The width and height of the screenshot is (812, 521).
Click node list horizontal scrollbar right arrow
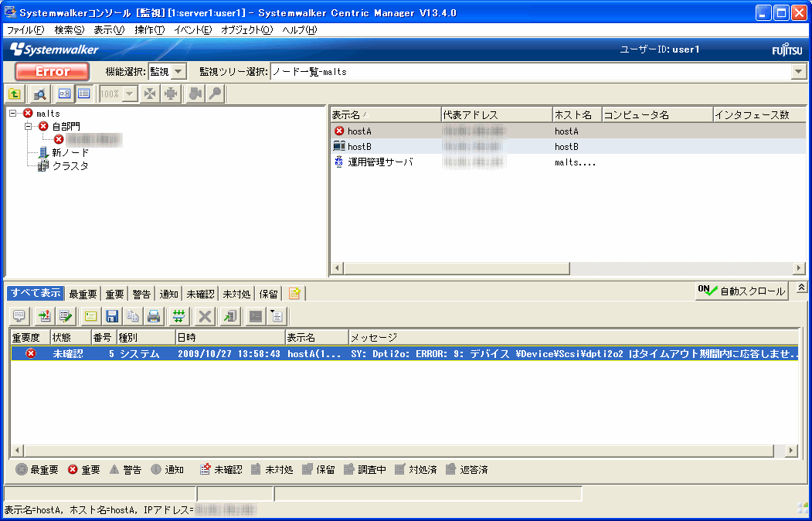pyautogui.click(x=800, y=267)
